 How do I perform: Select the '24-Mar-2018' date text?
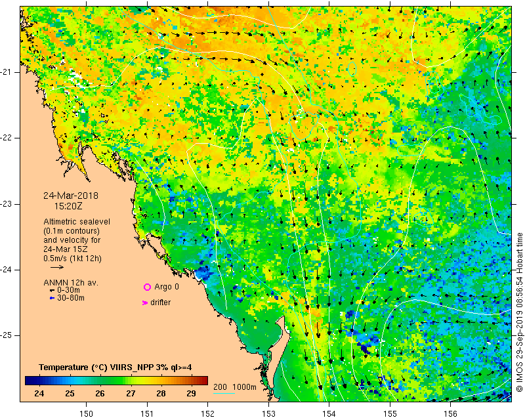(x=71, y=196)
